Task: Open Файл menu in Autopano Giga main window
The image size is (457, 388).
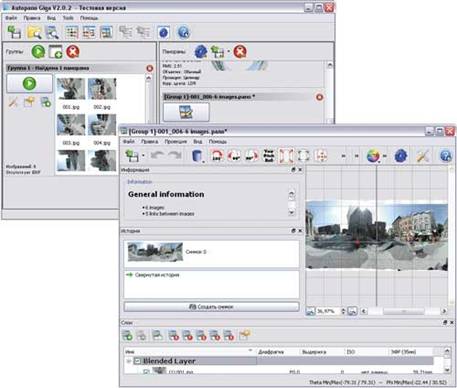Action: coord(11,18)
